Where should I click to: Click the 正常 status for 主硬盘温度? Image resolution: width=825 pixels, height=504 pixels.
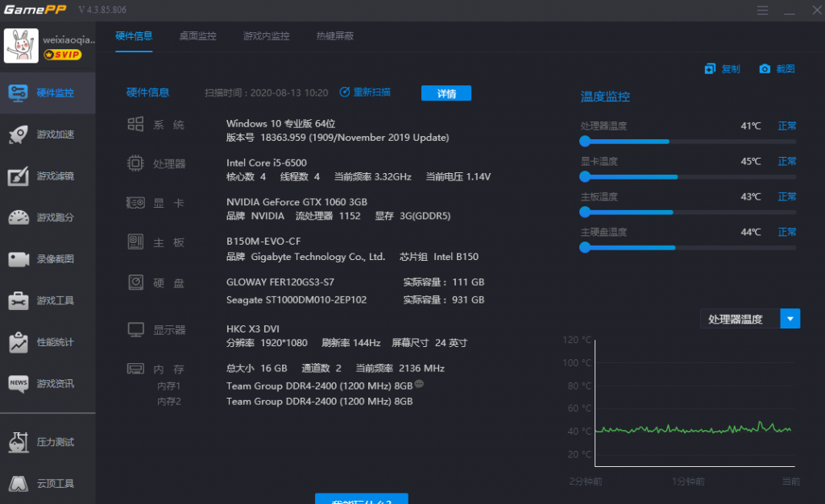tap(787, 232)
